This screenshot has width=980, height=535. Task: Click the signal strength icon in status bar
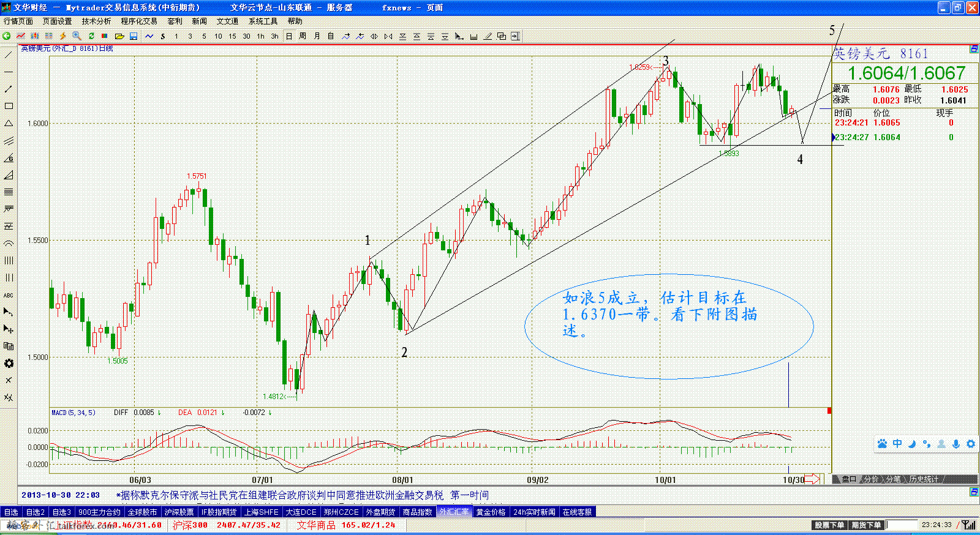[x=969, y=525]
